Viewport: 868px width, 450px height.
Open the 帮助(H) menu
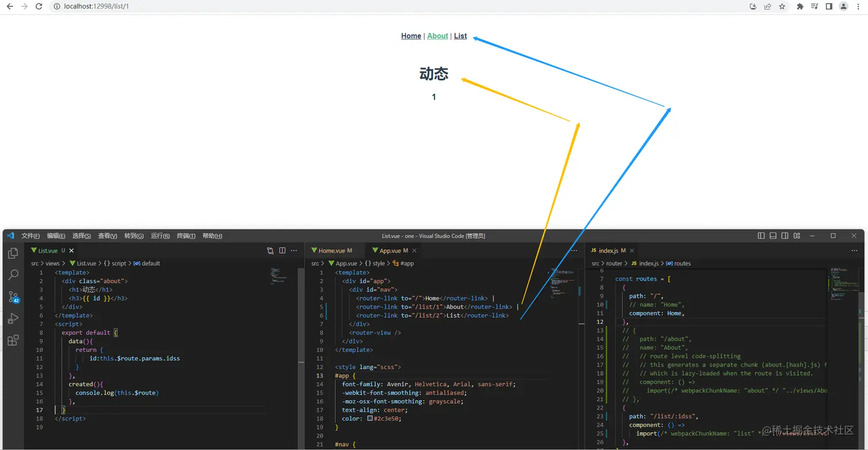(212, 236)
